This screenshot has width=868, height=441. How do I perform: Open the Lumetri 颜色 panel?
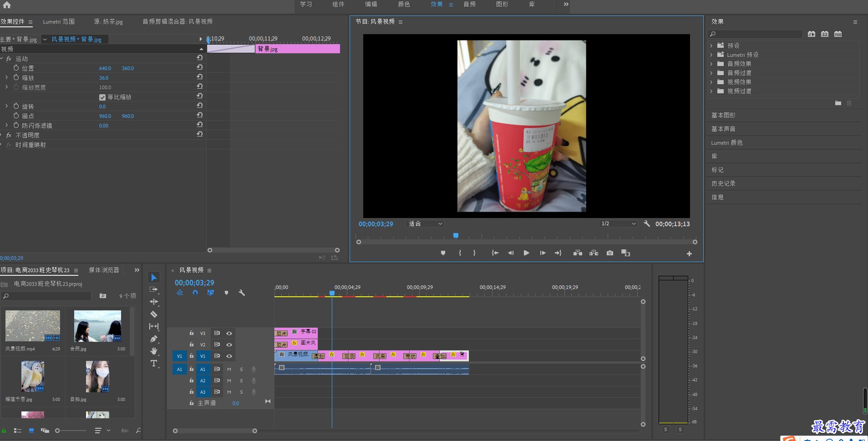[726, 142]
